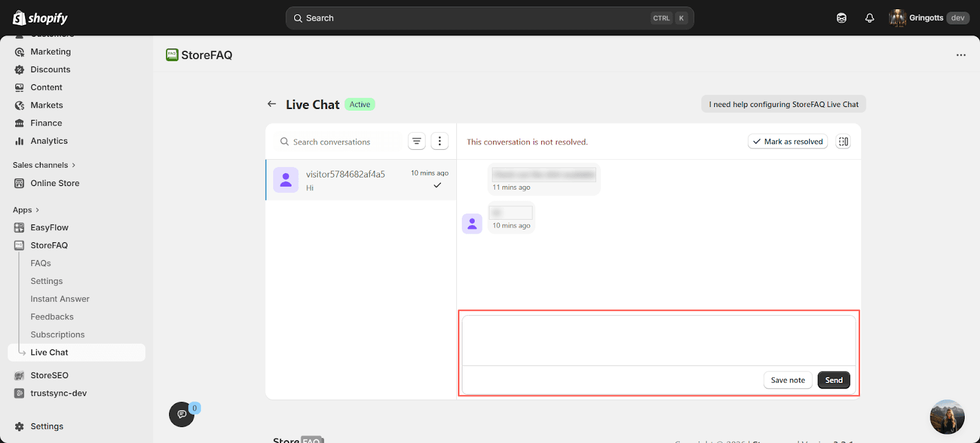Select the visitor5784682af4a5 conversation
Viewport: 980px width, 443px height.
361,180
